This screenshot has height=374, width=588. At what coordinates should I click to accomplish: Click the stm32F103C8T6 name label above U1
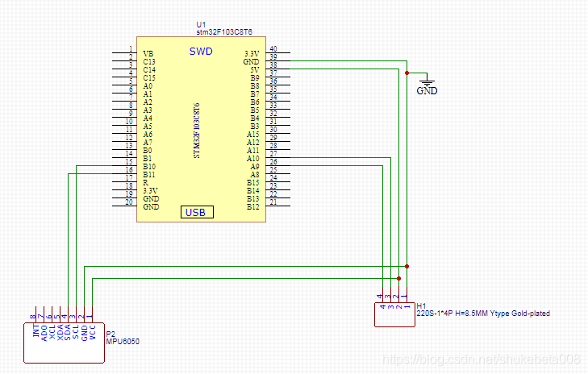[224, 32]
